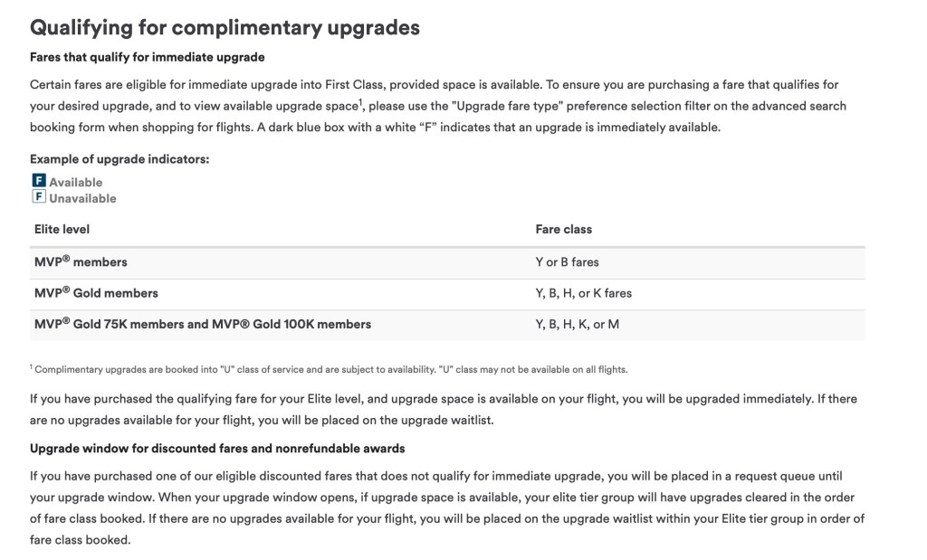Screen dimensions: 927x560
Task: Click the "Qualifying for complimentary upgrades" heading
Action: 225,27
